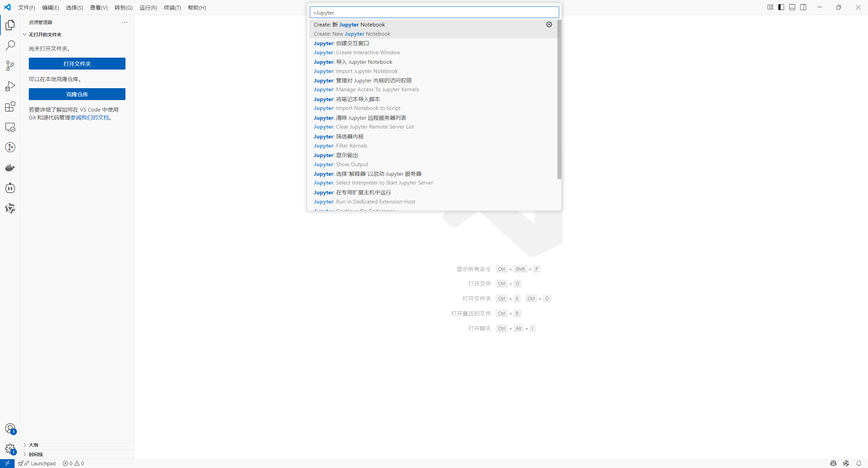Image resolution: width=868 pixels, height=468 pixels.
Task: Select Jupyter: 管理对 Jupyter 内核的访问权限
Action: coord(433,85)
